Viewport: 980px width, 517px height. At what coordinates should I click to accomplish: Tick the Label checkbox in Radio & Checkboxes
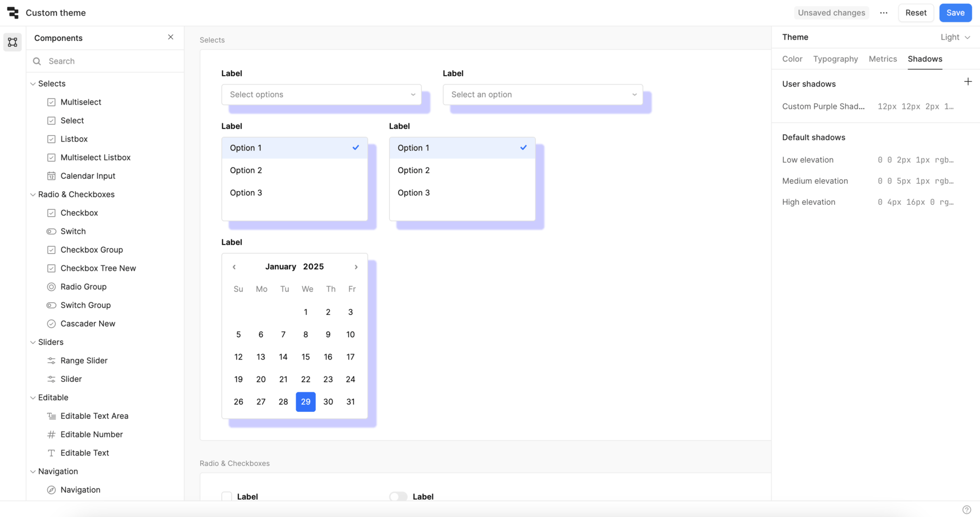(226, 497)
